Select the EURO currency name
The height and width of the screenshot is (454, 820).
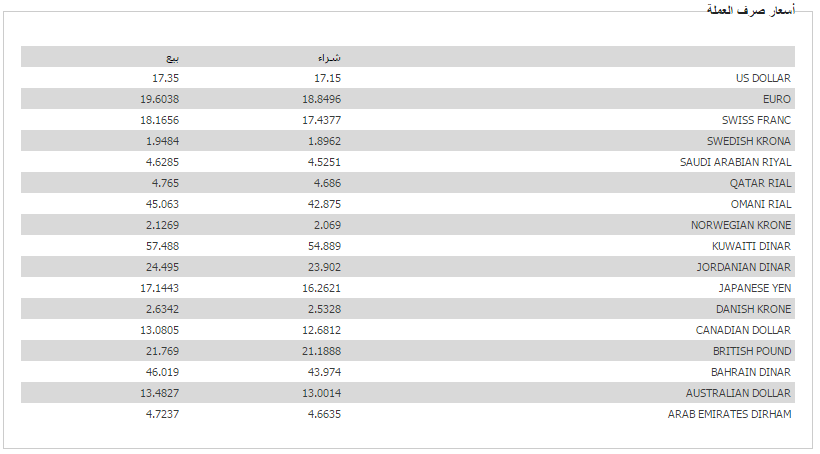tap(776, 99)
